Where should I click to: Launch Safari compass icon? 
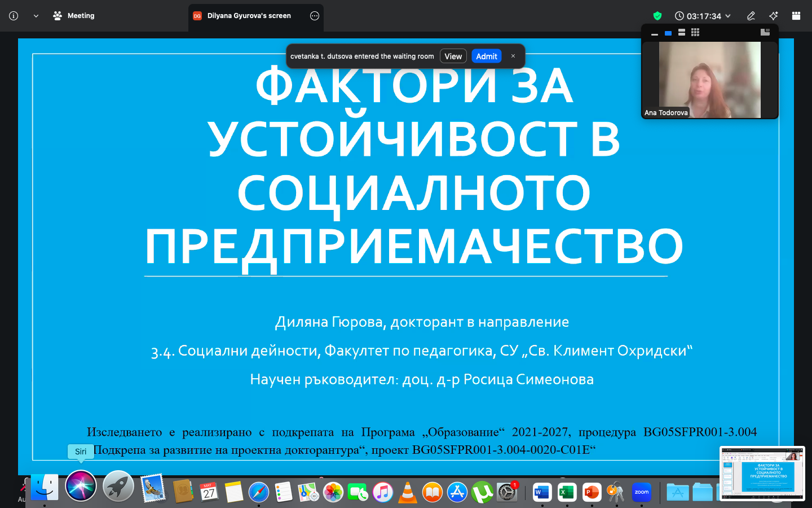click(259, 492)
